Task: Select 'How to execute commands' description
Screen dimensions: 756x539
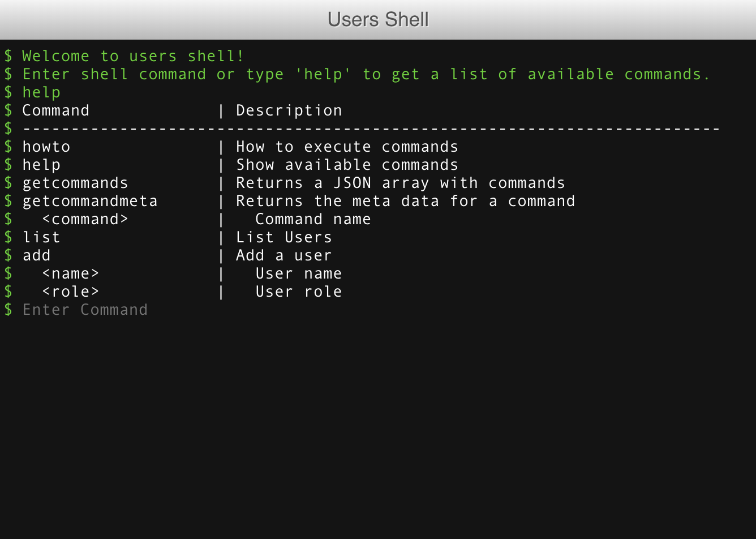Action: pos(347,147)
